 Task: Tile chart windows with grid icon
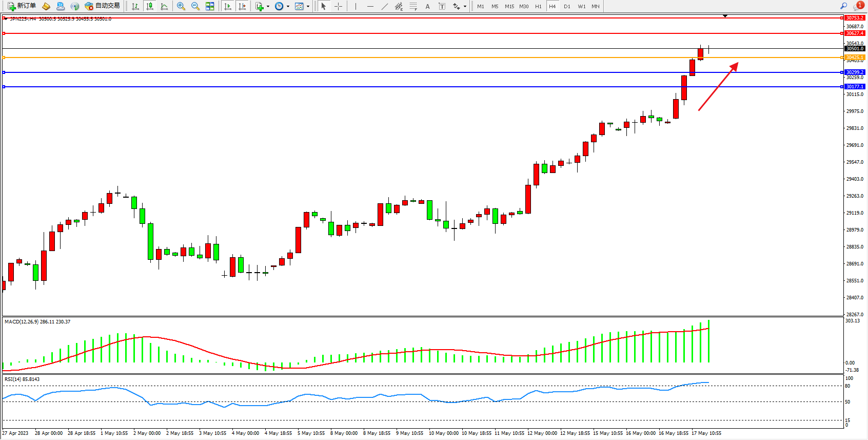click(210, 6)
